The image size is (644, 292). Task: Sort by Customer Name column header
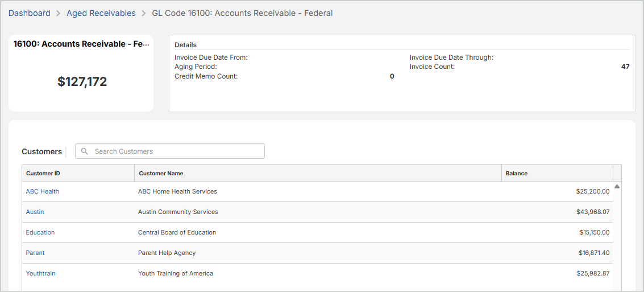tap(161, 173)
